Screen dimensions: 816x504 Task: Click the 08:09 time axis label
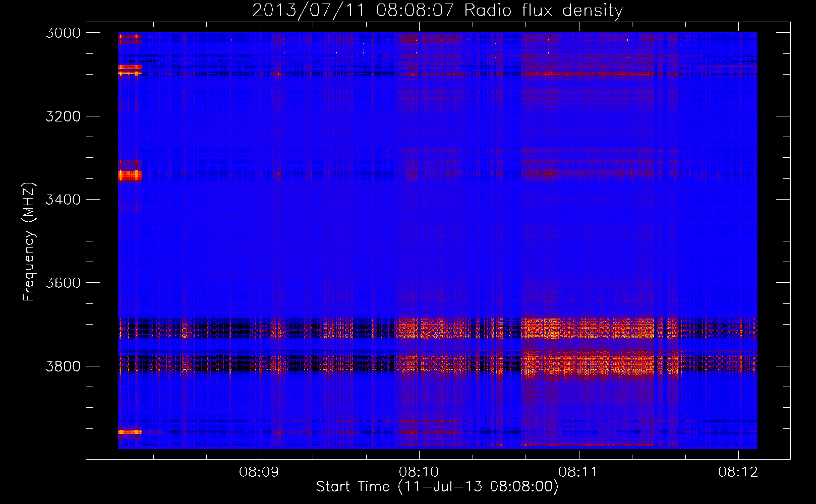point(259,472)
